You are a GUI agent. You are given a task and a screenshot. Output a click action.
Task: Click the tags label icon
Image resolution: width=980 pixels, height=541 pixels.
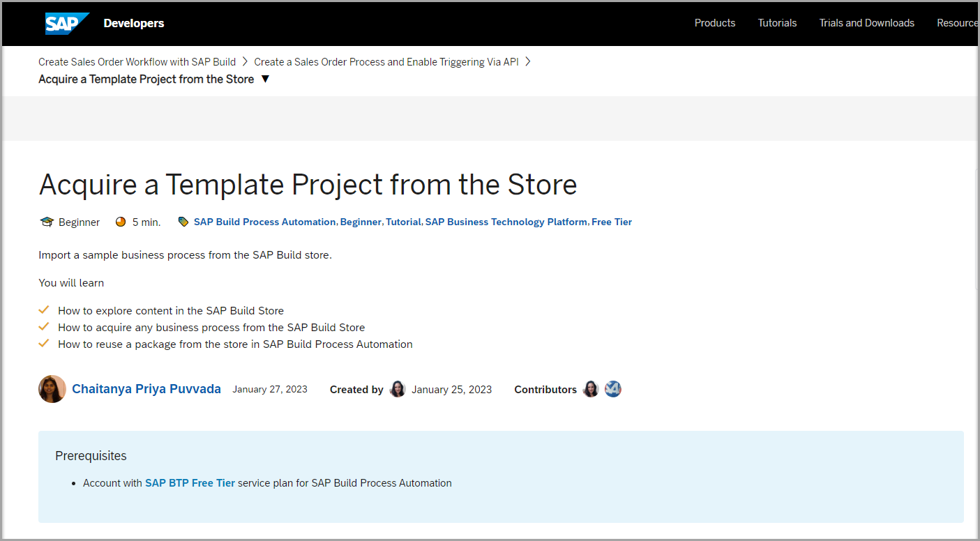[183, 222]
